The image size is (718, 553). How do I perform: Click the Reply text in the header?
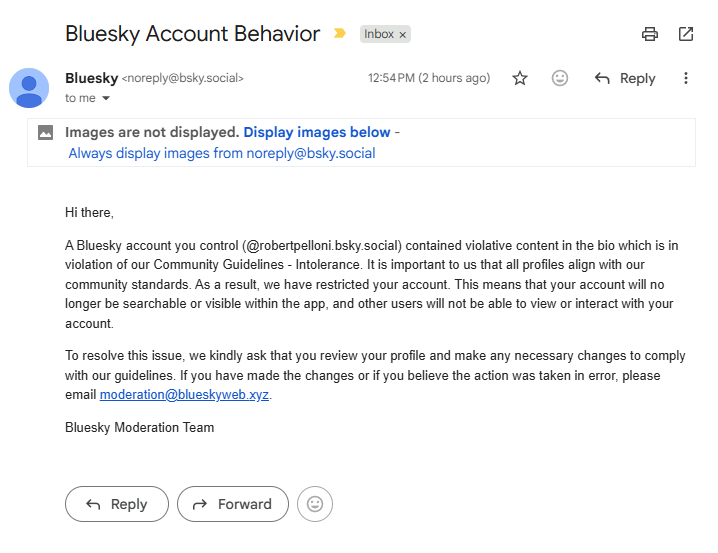[x=637, y=79]
